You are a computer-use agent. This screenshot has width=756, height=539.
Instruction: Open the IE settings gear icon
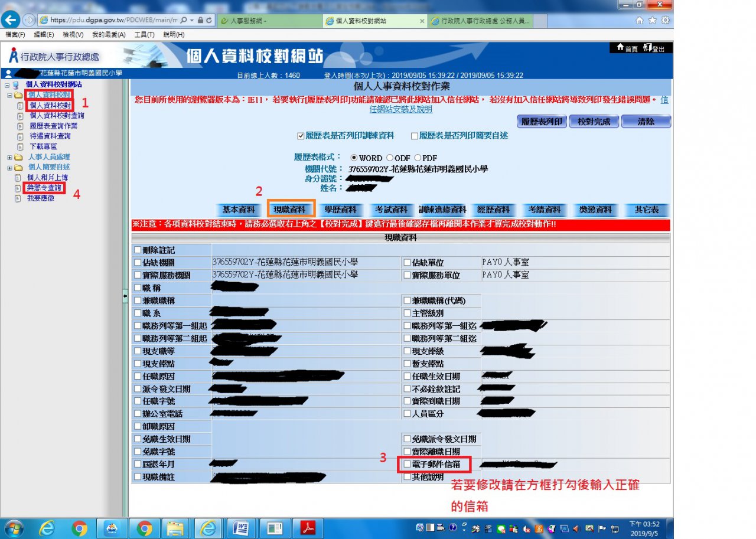point(666,20)
